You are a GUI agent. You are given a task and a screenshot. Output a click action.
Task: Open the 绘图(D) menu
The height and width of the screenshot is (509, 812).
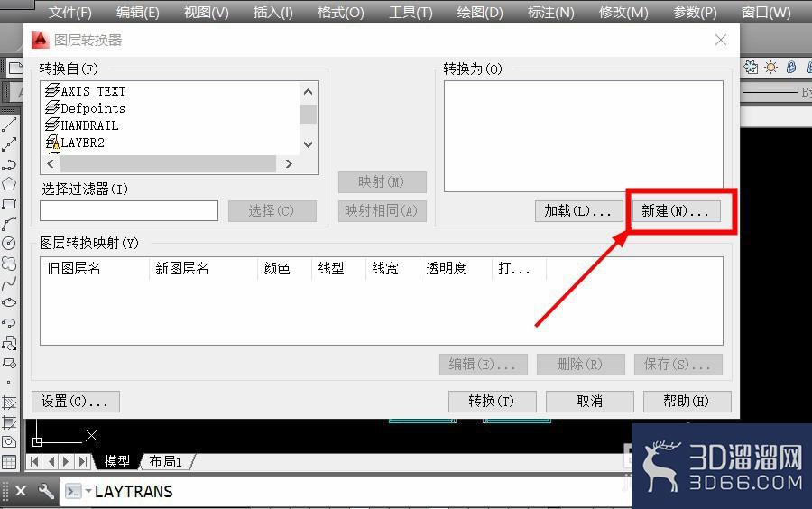(480, 12)
